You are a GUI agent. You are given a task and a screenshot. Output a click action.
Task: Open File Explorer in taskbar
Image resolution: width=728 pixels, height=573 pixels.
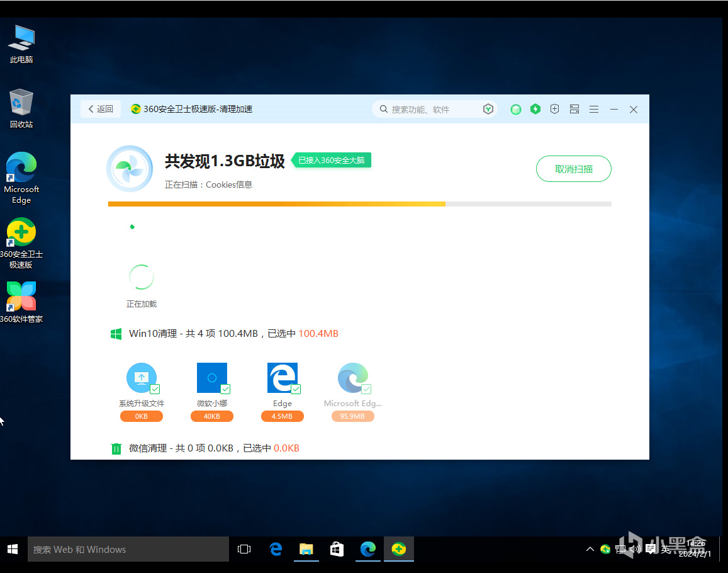[x=306, y=549]
